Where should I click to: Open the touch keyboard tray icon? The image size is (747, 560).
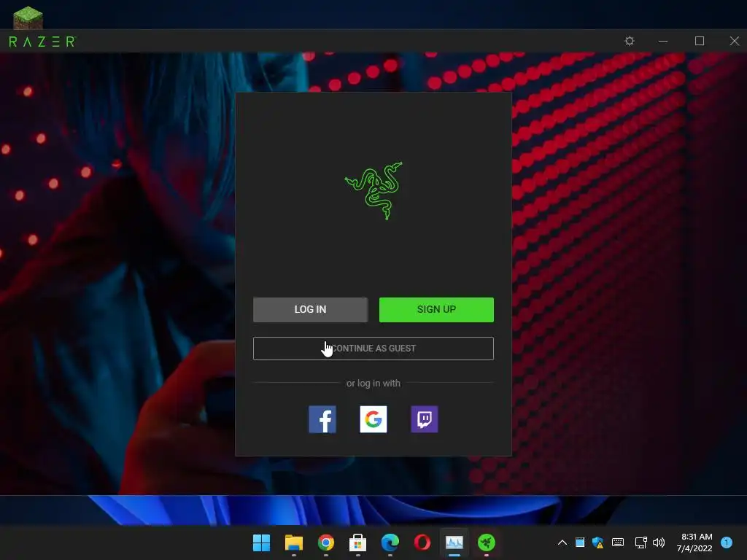pyautogui.click(x=618, y=542)
